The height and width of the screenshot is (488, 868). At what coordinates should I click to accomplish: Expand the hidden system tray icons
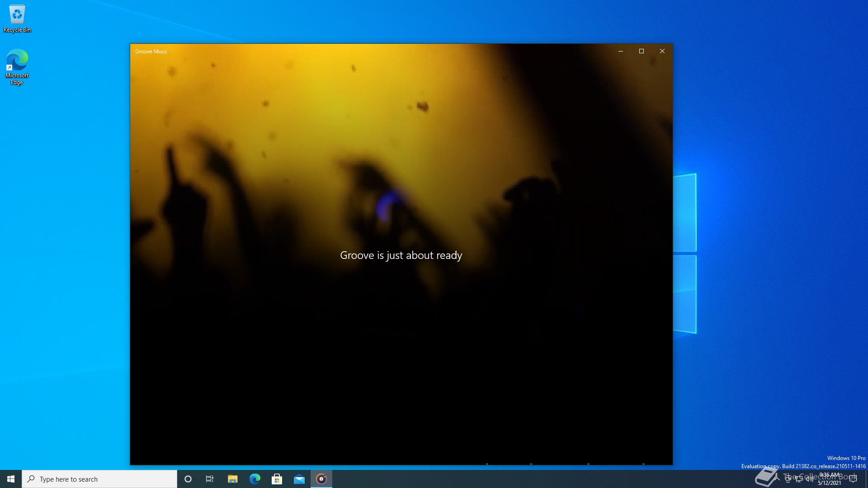point(777,479)
